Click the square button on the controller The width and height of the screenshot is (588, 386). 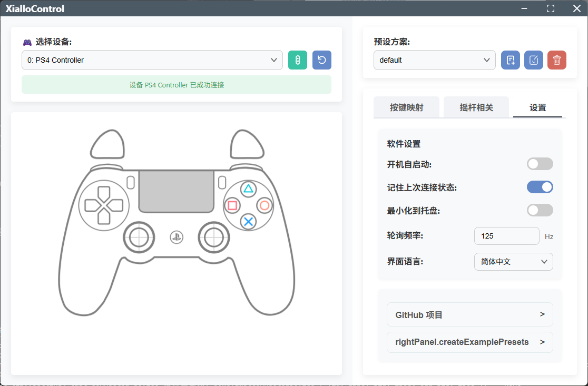click(x=232, y=205)
